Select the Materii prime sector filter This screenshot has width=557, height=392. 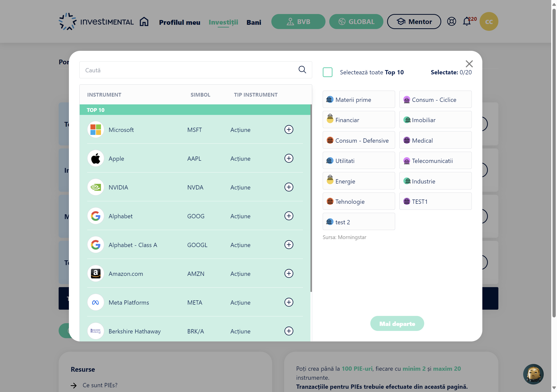point(359,99)
